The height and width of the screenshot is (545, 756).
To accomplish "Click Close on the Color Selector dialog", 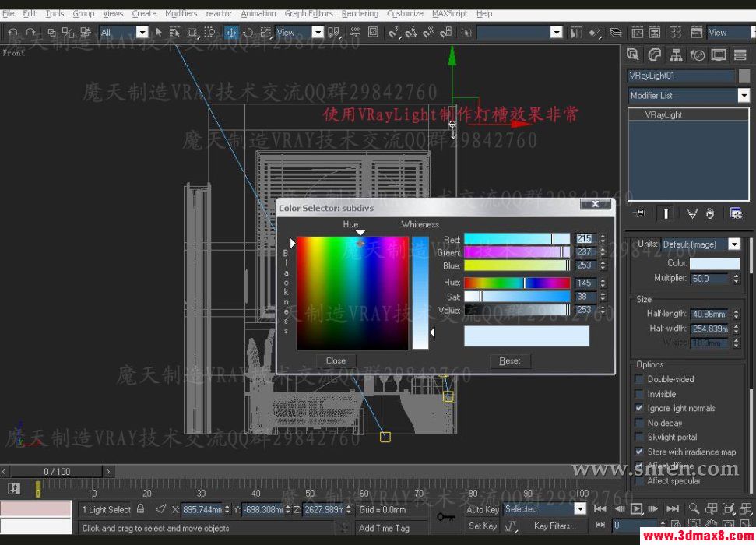I will coord(335,360).
